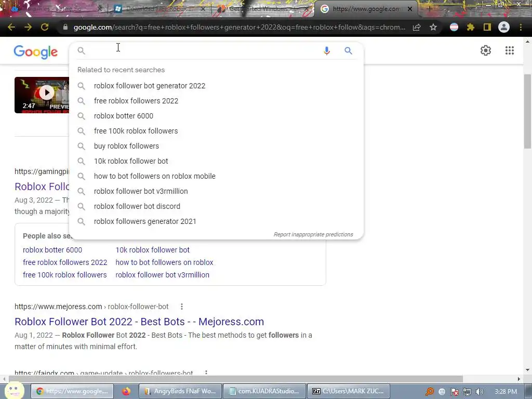Play the 2:47 video preview thumbnail
The image size is (532, 399).
(x=42, y=95)
